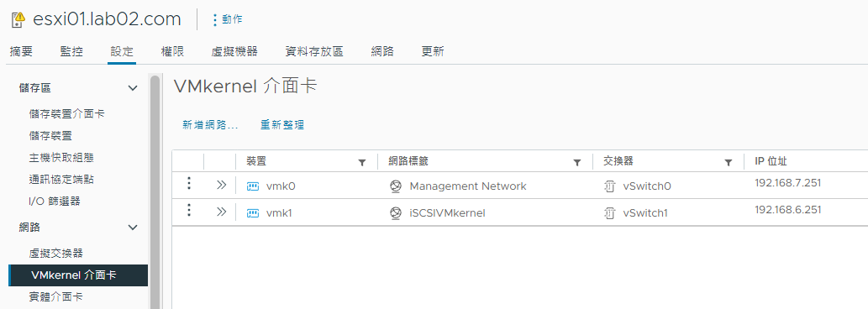Screen dimensions: 868x309
Task: Click the vmk0 adapter icon
Action: pos(252,186)
